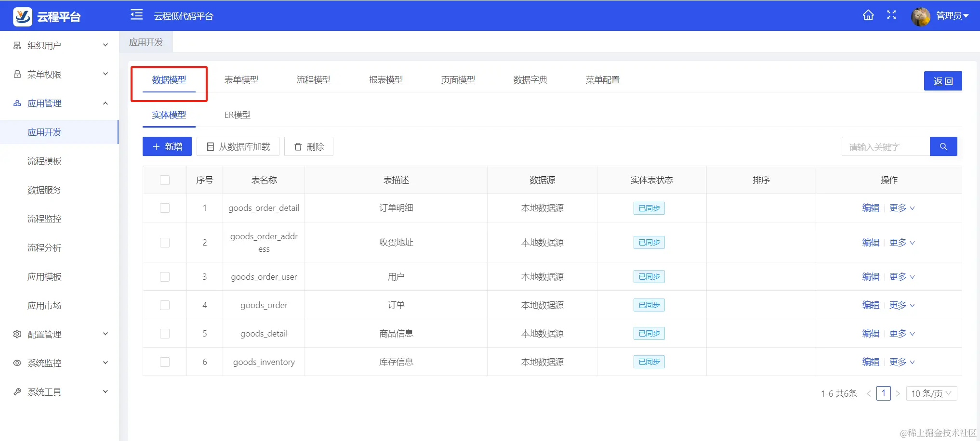Viewport: 980px width, 441px height.
Task: Collapse the sidebar with the menu fold icon
Action: click(x=137, y=15)
